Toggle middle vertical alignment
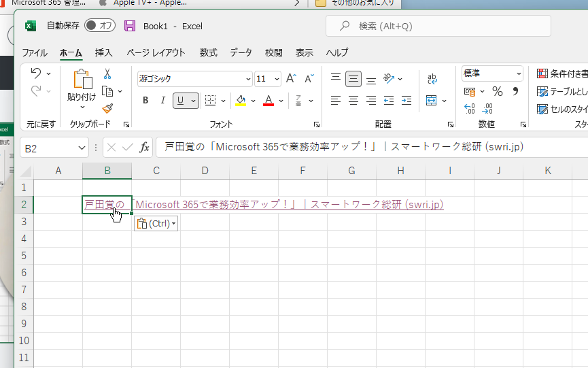Viewport: 588px width, 368px height. [353, 78]
